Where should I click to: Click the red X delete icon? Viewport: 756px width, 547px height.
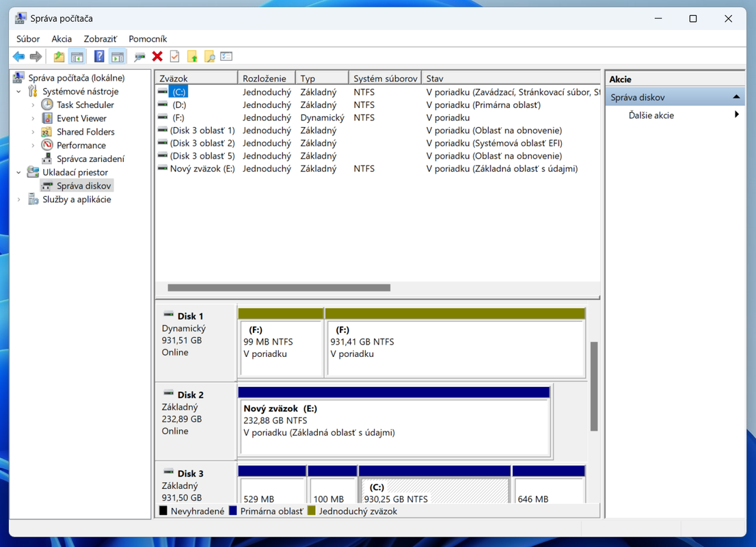tap(157, 57)
